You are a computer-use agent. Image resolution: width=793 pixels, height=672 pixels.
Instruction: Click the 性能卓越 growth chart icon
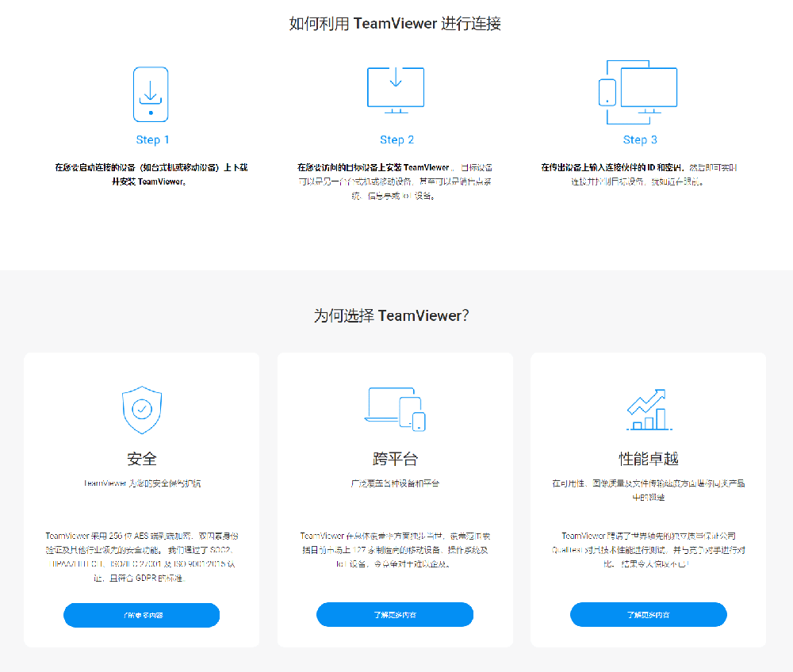click(648, 409)
